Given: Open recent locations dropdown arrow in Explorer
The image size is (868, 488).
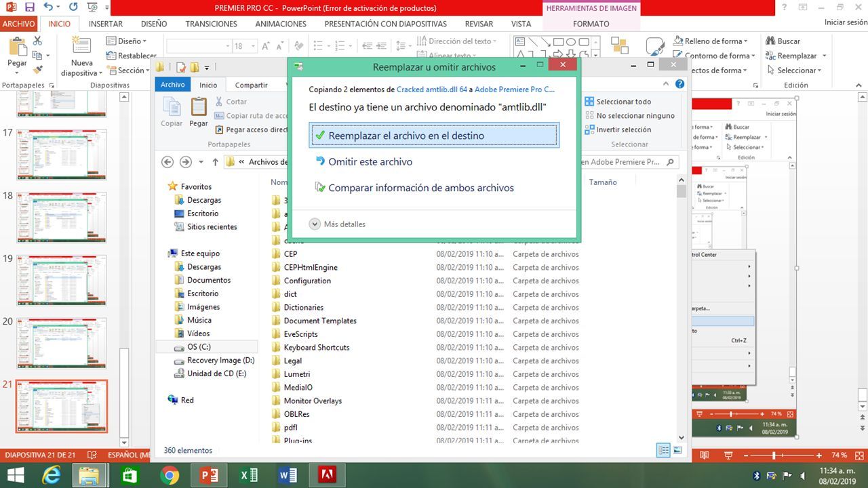Looking at the screenshot, I should [201, 163].
